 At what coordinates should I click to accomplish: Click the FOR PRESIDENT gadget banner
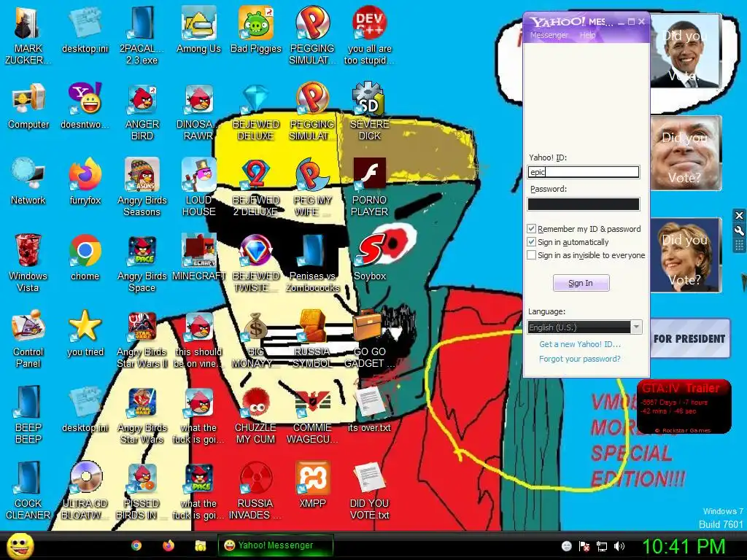tap(690, 338)
